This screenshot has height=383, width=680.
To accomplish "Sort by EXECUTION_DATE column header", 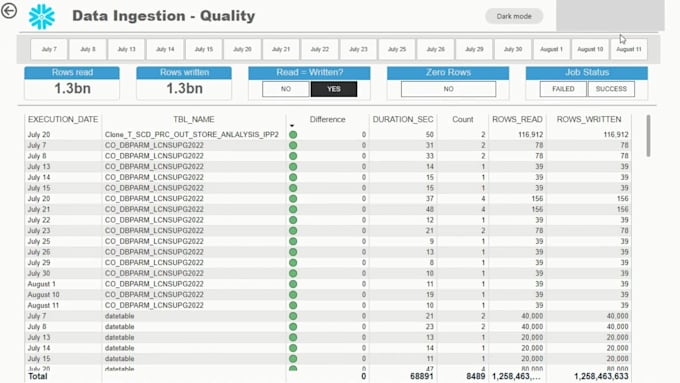I will (63, 119).
